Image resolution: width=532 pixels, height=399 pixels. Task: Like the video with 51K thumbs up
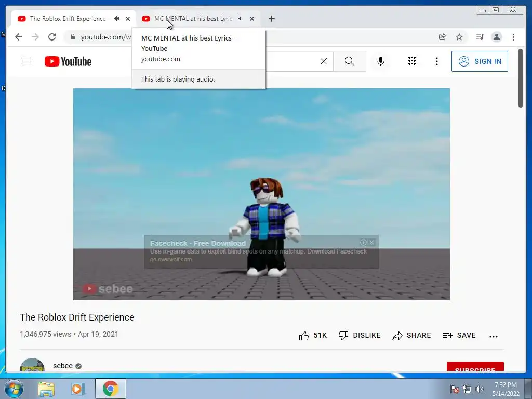[x=313, y=335]
